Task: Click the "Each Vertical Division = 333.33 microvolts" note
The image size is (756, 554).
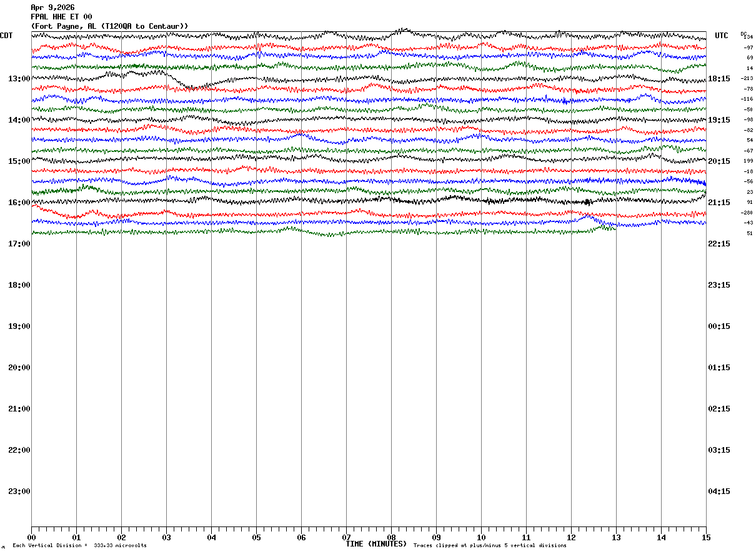Action: click(x=79, y=545)
